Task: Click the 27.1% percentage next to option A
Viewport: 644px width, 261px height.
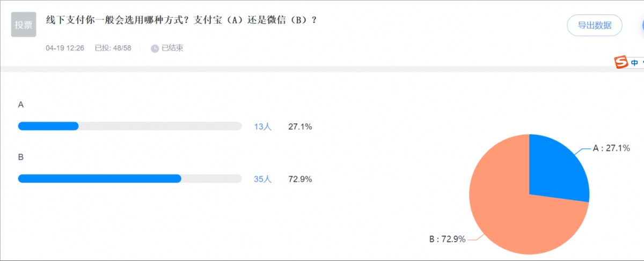Action: pyautogui.click(x=300, y=127)
